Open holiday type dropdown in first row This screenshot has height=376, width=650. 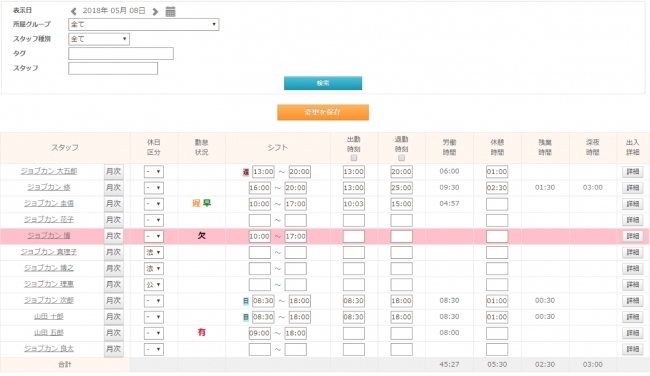click(153, 172)
